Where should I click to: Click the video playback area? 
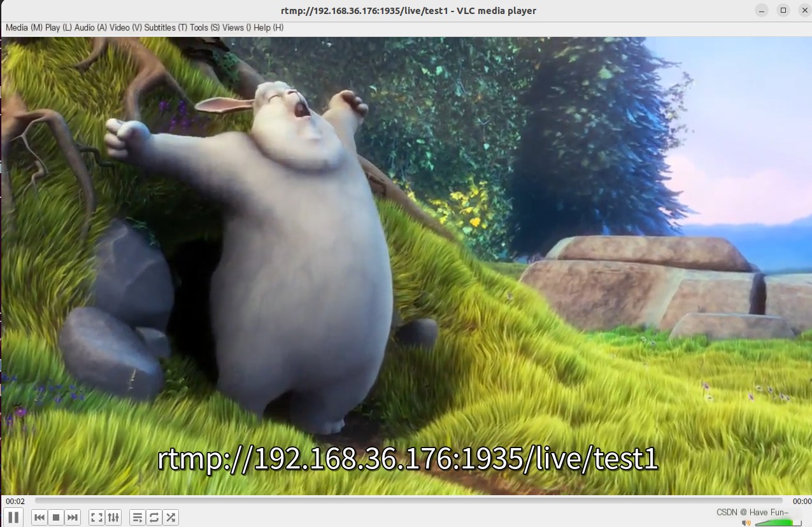coord(406,265)
